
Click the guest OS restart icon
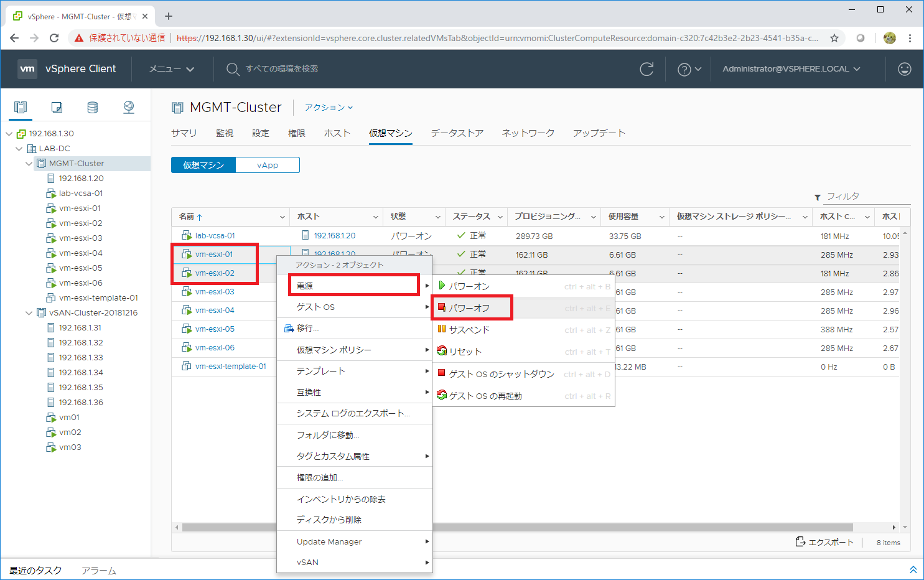point(442,395)
